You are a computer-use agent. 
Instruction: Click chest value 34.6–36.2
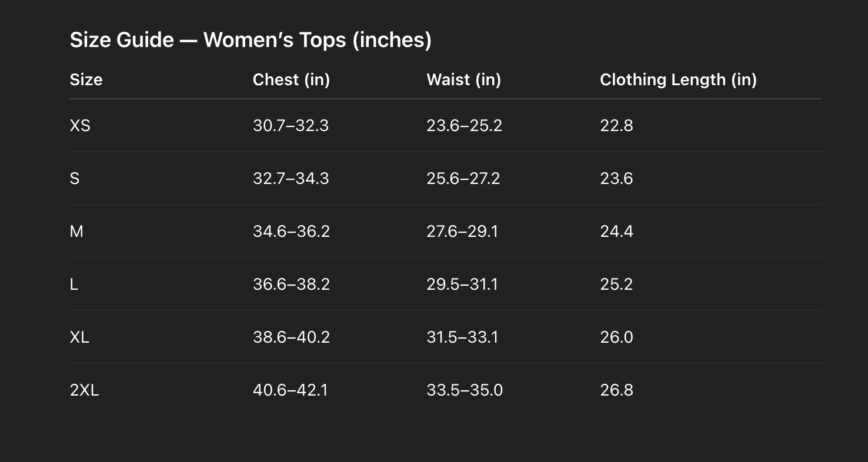click(291, 232)
